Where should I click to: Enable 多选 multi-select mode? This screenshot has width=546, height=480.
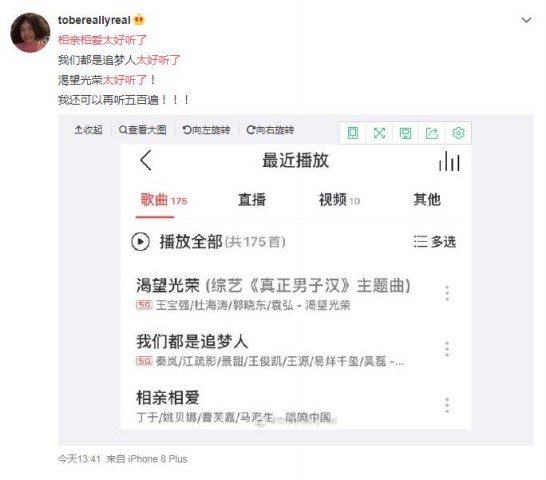tap(435, 242)
